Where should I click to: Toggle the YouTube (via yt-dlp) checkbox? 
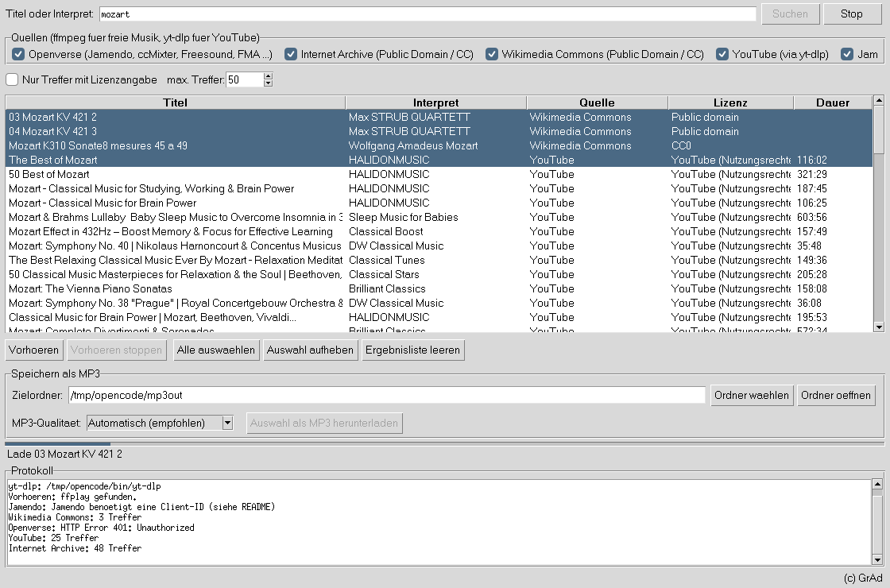pos(722,55)
